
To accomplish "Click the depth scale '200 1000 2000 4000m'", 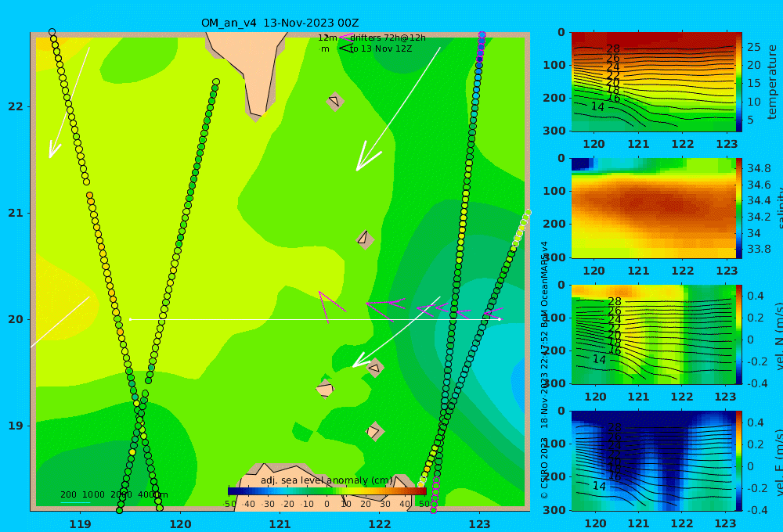I will pyautogui.click(x=114, y=494).
